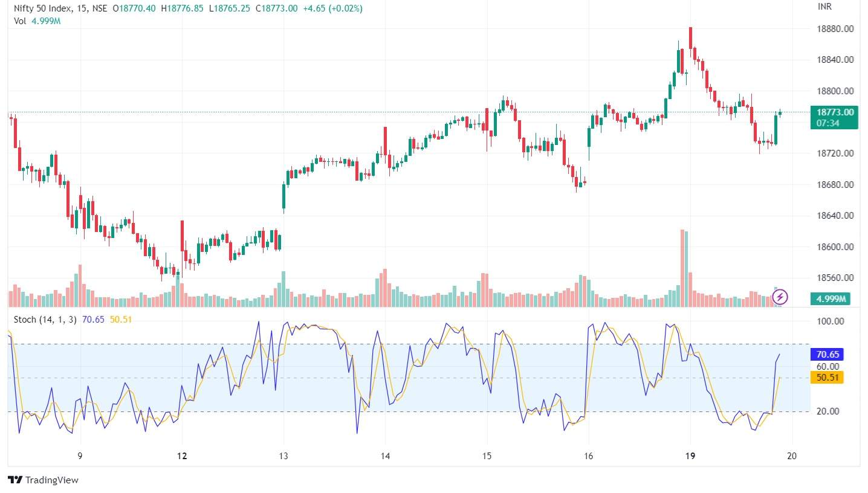Click the orange Stoch value label 50.51

[x=828, y=378]
